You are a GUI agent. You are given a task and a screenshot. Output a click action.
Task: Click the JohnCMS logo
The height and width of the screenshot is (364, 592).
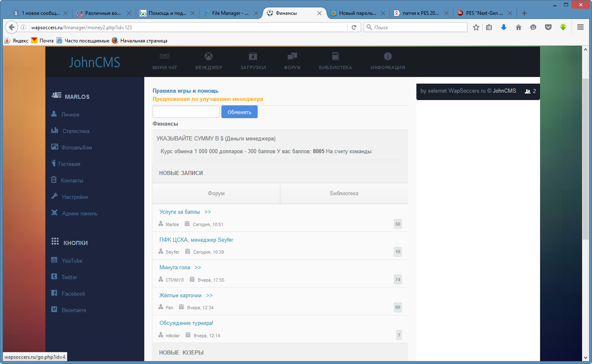94,62
